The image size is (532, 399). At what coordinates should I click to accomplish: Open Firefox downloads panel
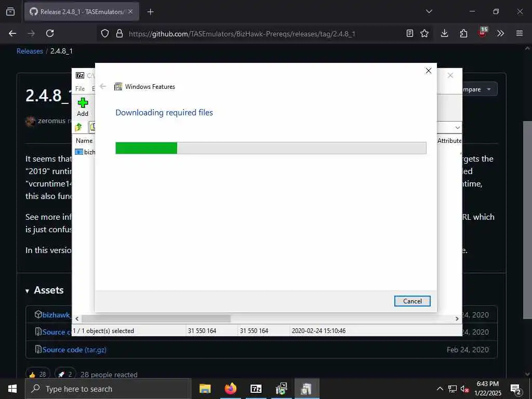[445, 33]
